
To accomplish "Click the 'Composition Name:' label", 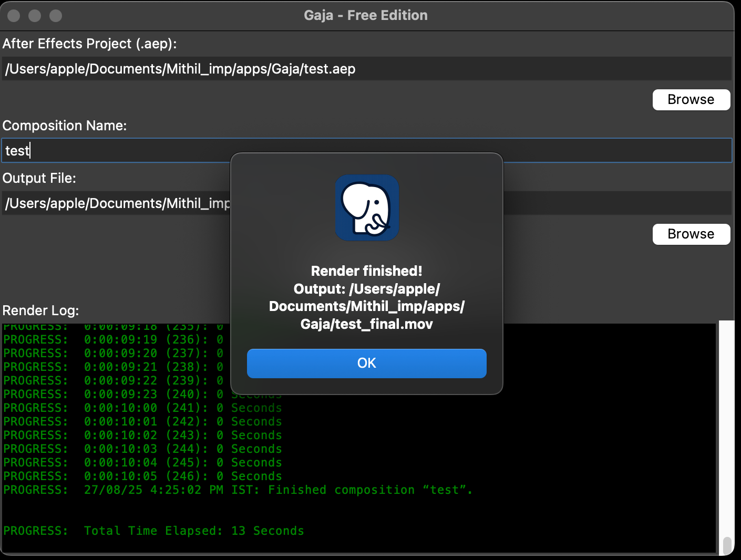I will point(65,126).
